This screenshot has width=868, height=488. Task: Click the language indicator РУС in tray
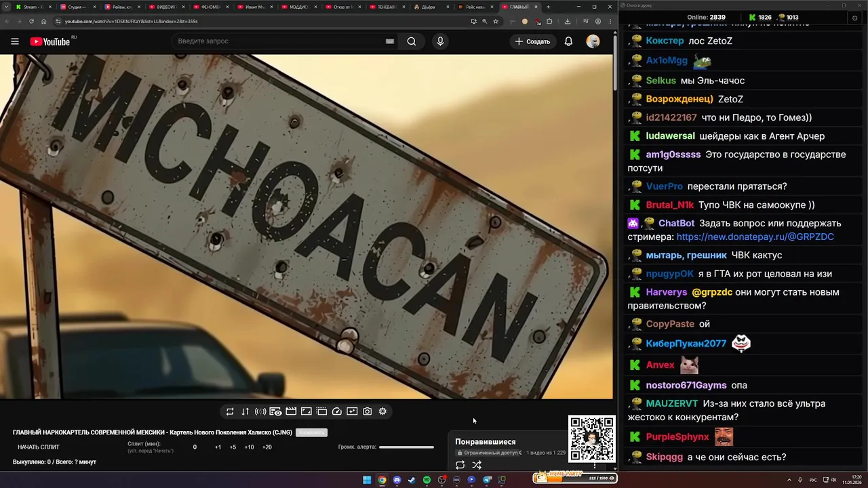tap(813, 480)
